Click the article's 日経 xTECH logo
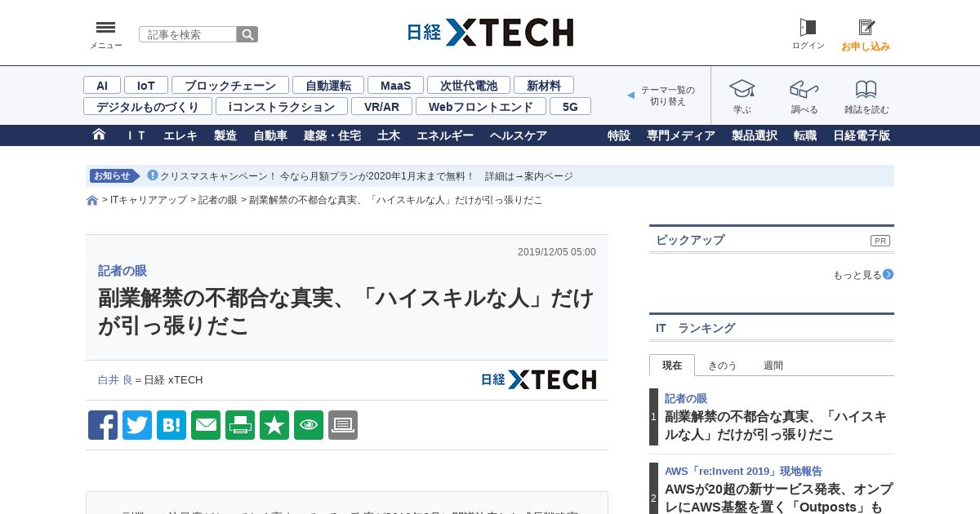The width and height of the screenshot is (980, 514). pos(538,379)
